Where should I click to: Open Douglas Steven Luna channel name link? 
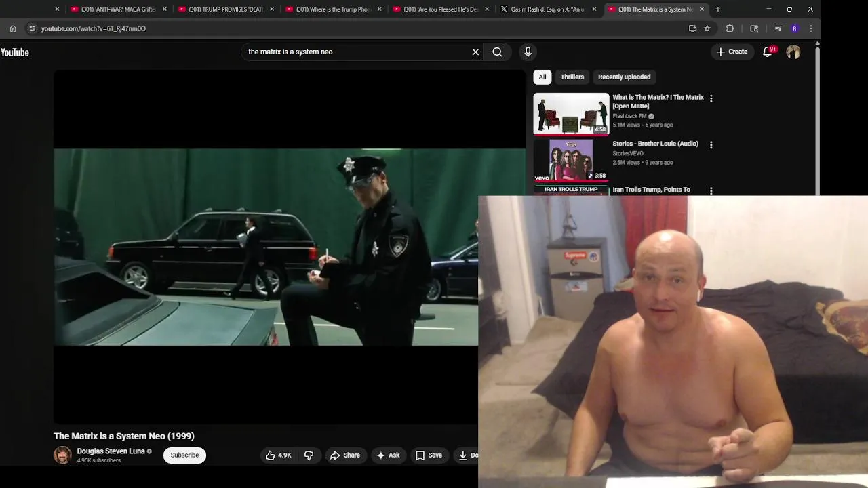[x=111, y=451]
